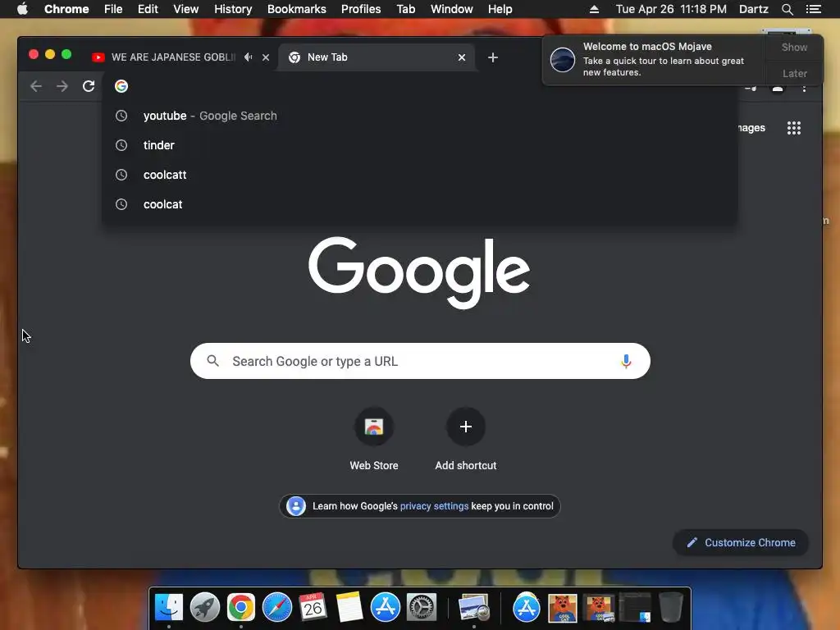Viewport: 840px width, 630px height.
Task: Open System Preferences gear in the Dock
Action: [x=422, y=608]
